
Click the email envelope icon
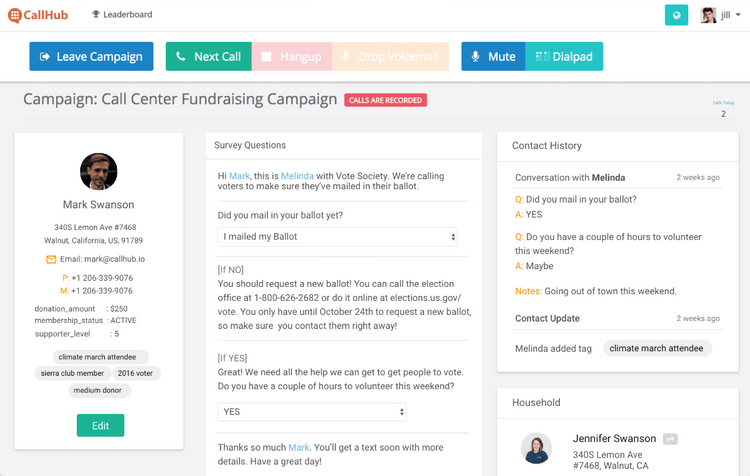click(x=51, y=259)
